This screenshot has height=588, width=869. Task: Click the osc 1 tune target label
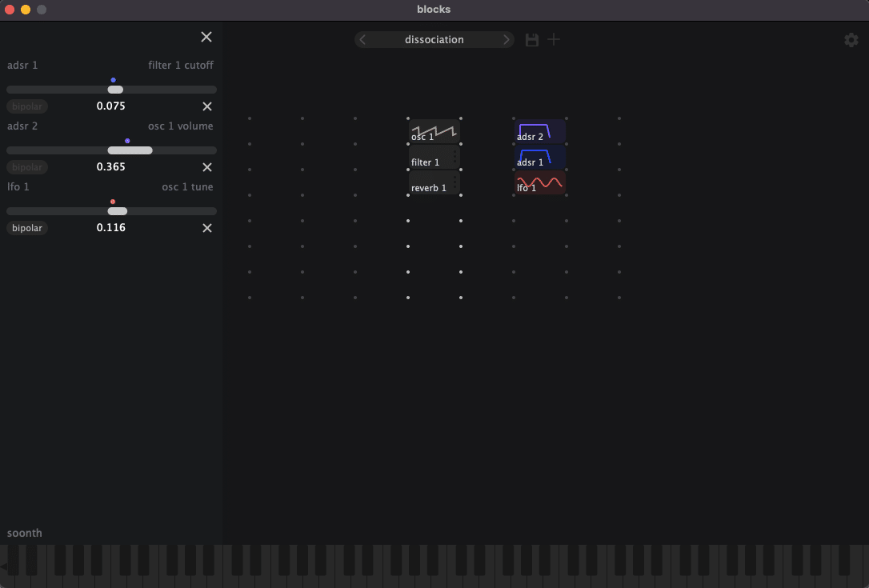[x=187, y=186]
